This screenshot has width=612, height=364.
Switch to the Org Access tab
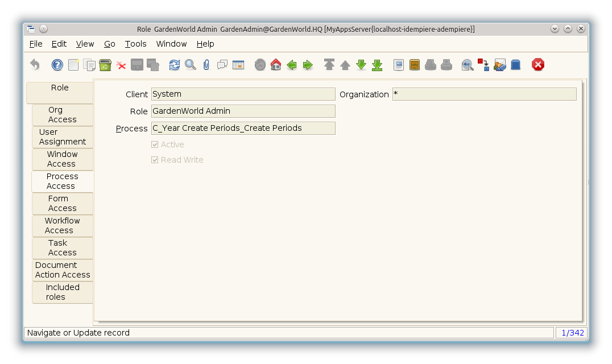coord(62,115)
